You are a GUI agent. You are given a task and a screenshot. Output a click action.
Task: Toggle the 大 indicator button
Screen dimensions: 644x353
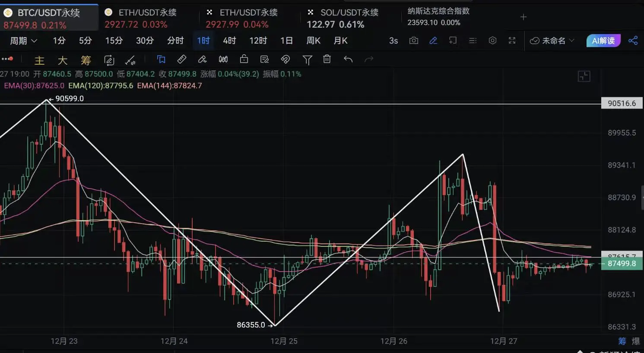click(x=63, y=60)
